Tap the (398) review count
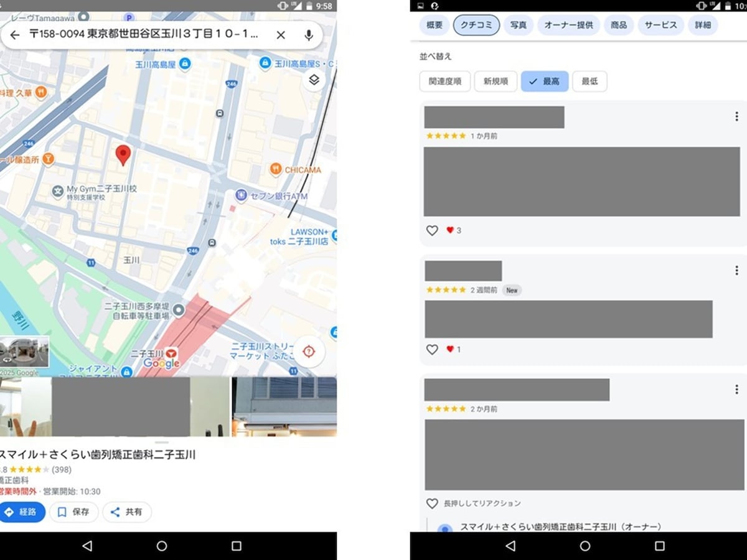747x560 pixels. click(61, 469)
